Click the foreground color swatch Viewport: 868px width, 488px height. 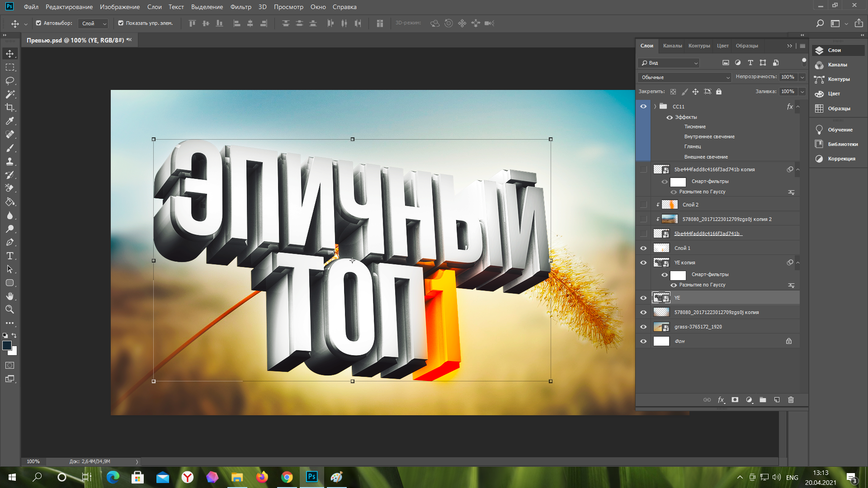(x=6, y=346)
